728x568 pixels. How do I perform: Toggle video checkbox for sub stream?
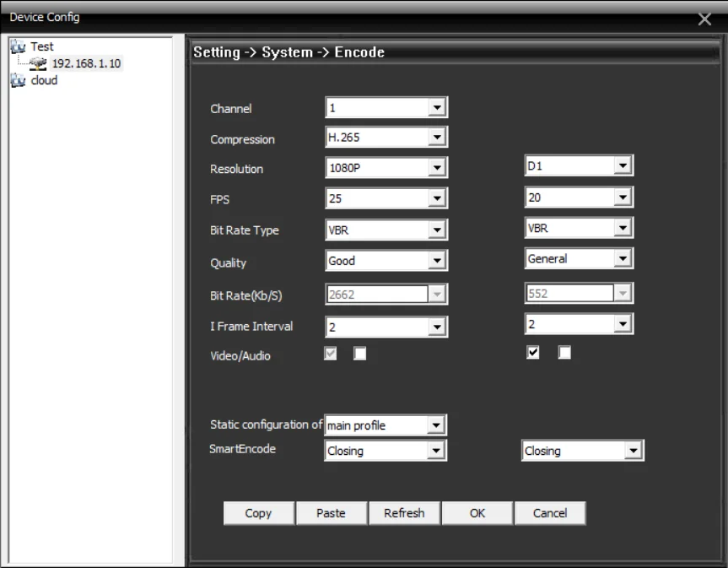[x=533, y=354]
